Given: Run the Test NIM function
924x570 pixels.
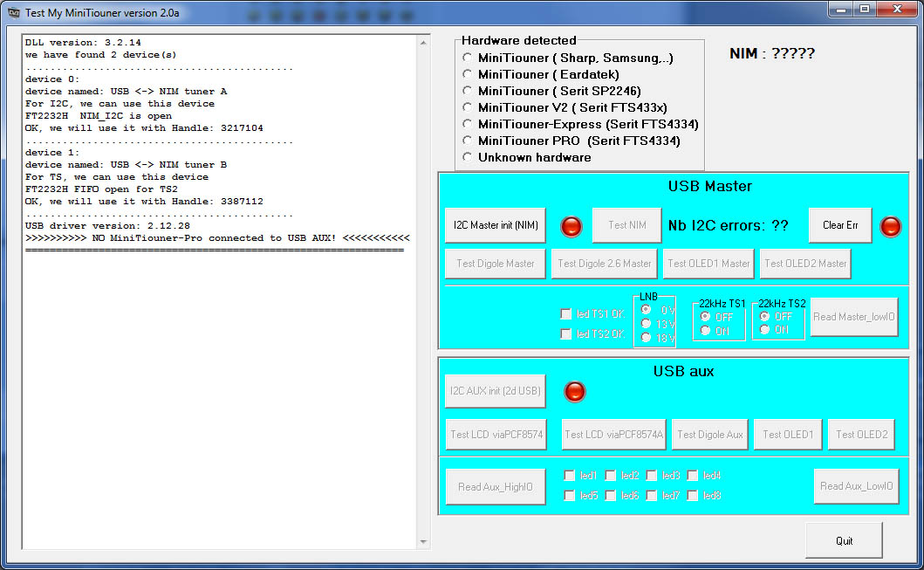Looking at the screenshot, I should [x=626, y=225].
